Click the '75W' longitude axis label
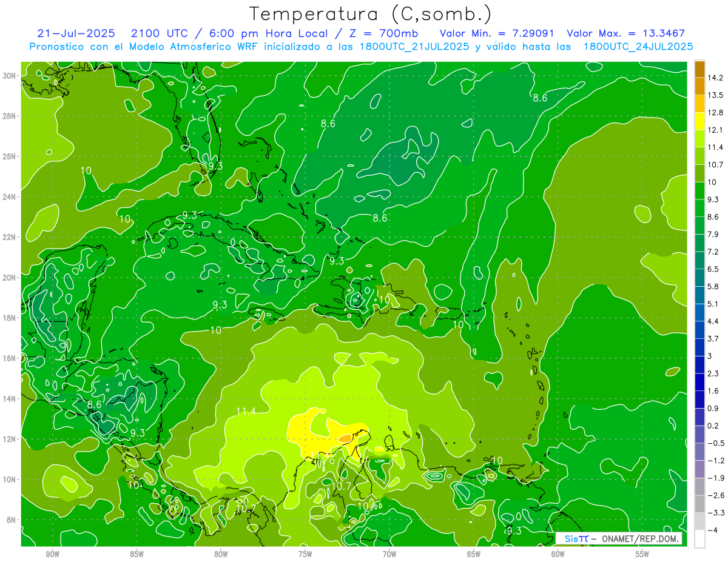 coord(305,554)
